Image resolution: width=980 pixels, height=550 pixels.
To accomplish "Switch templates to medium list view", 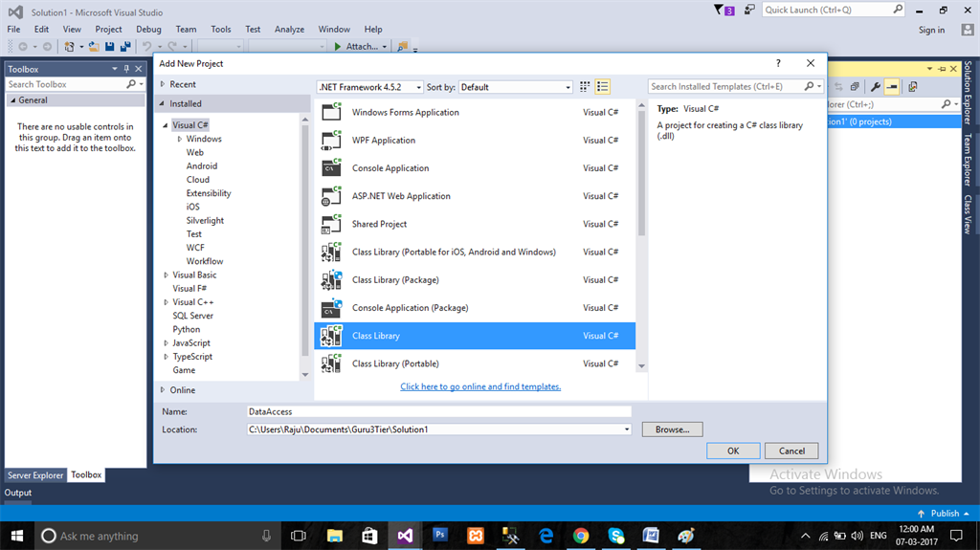I will [603, 87].
